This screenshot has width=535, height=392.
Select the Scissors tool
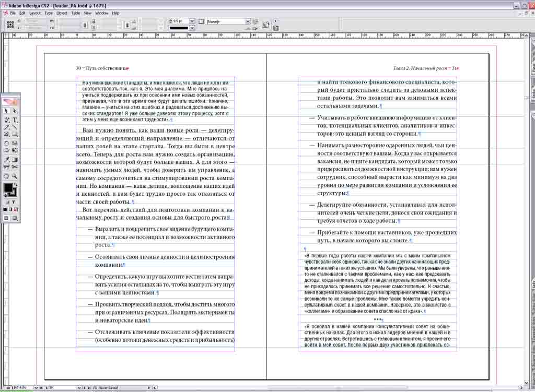pos(15,167)
